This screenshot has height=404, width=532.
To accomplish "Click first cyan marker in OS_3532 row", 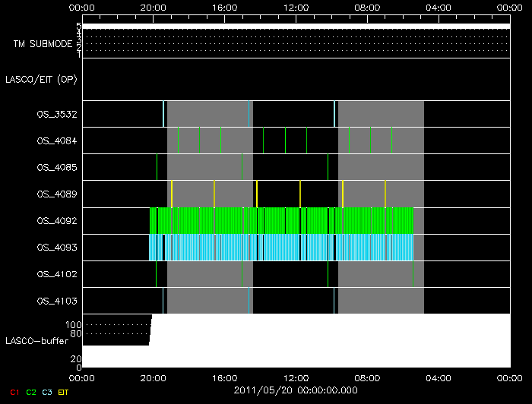I will click(x=163, y=114).
